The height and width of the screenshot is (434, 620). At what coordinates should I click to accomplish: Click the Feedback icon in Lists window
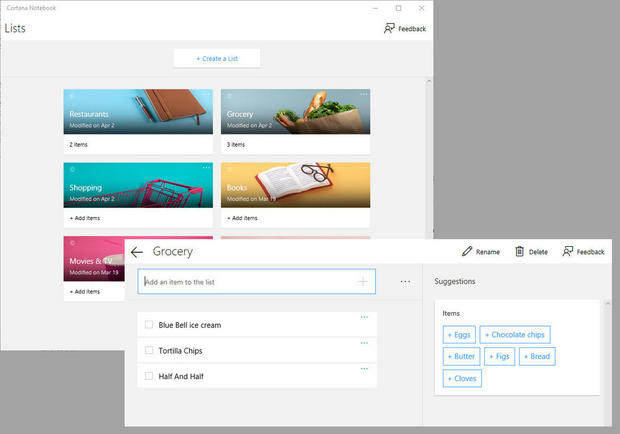point(389,28)
